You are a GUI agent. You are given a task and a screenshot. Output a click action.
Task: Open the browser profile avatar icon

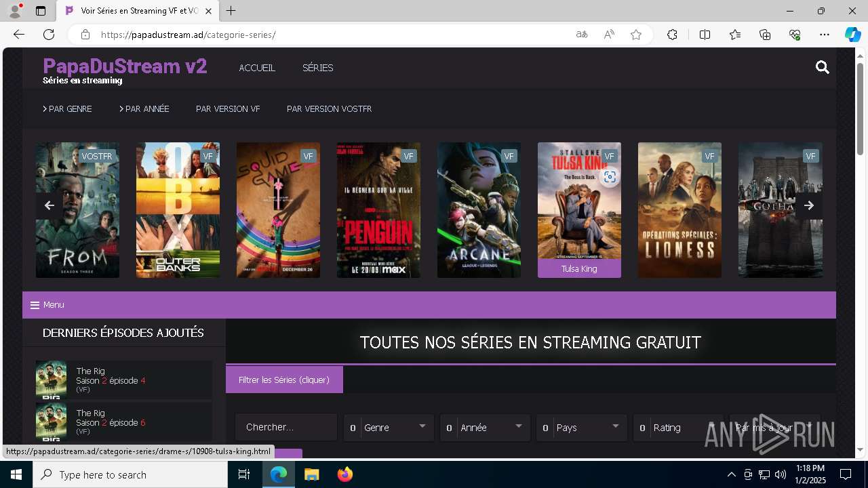15,11
